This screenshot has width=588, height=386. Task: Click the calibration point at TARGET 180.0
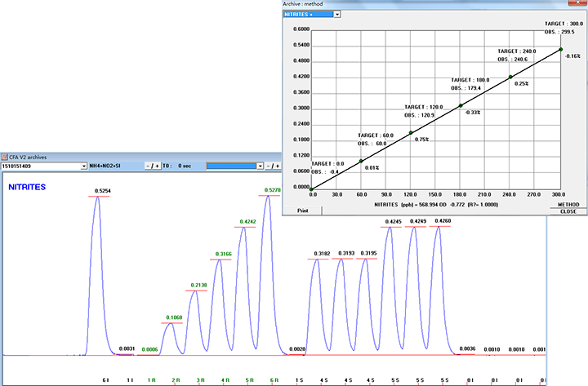461,105
